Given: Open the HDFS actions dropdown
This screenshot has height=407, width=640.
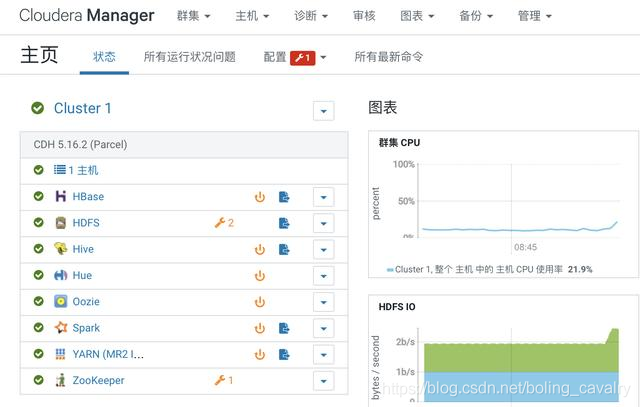Looking at the screenshot, I should [324, 223].
